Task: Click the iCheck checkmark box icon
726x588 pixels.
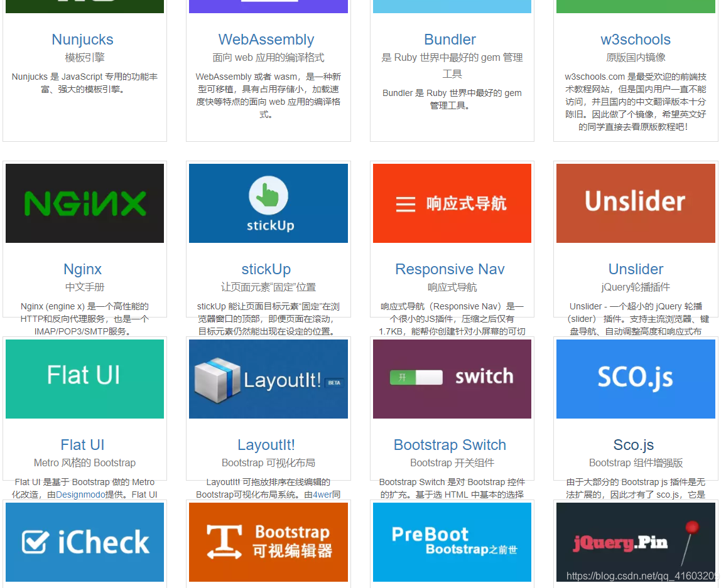Action: (36, 542)
